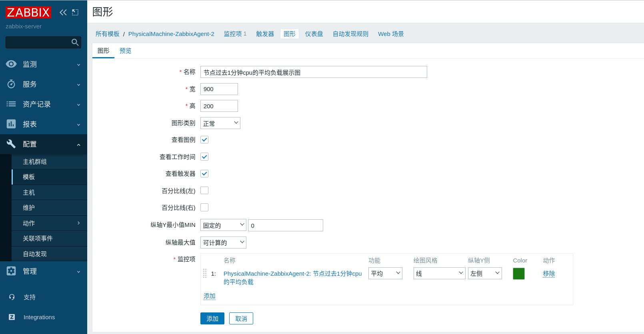The image size is (644, 334).
Task: Open 绘图风格 dropdown showing 线
Action: pyautogui.click(x=439, y=273)
